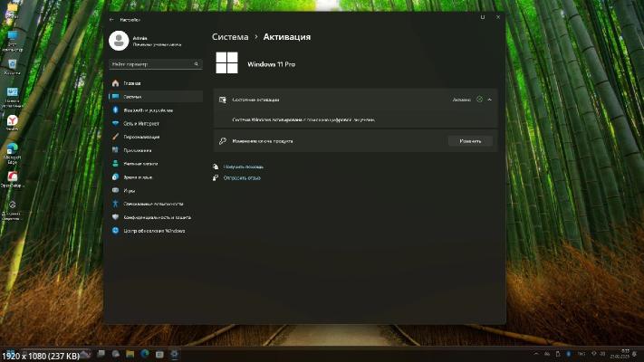Click the Settings gear on the taskbar
644x362 pixels.
174,354
